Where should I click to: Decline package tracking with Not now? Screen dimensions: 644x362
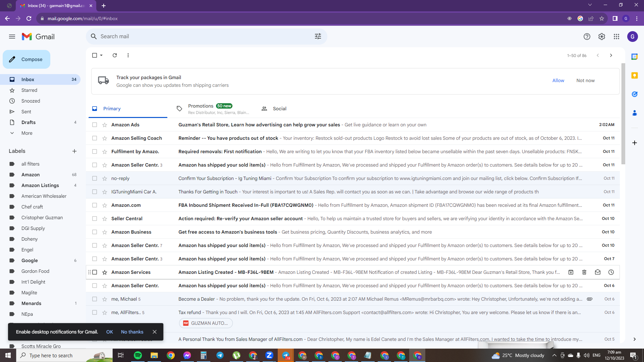(x=585, y=80)
